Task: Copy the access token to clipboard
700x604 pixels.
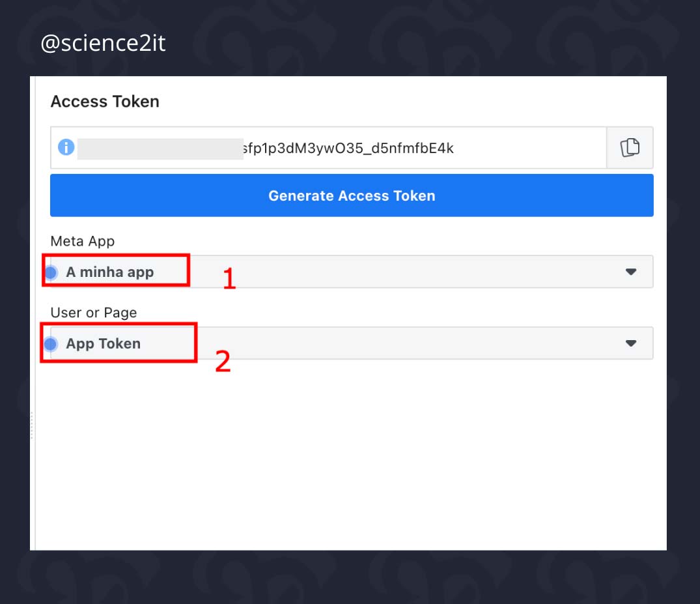Action: point(630,148)
